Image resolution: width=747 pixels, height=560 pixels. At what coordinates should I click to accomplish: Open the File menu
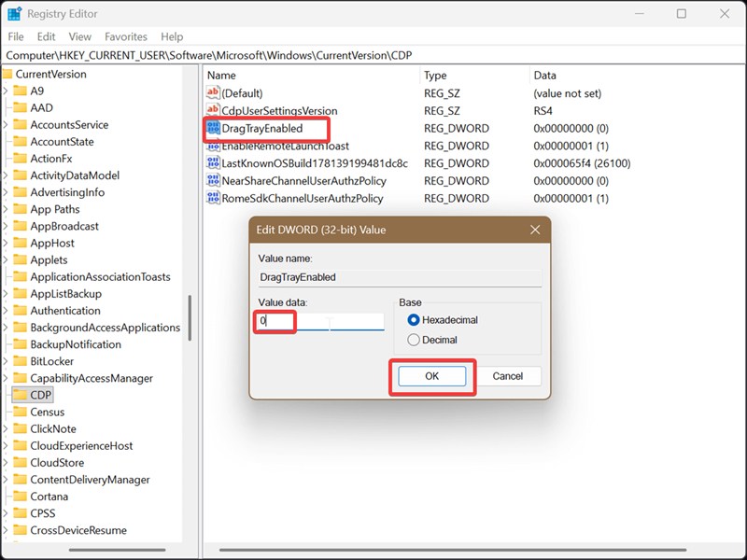point(16,36)
